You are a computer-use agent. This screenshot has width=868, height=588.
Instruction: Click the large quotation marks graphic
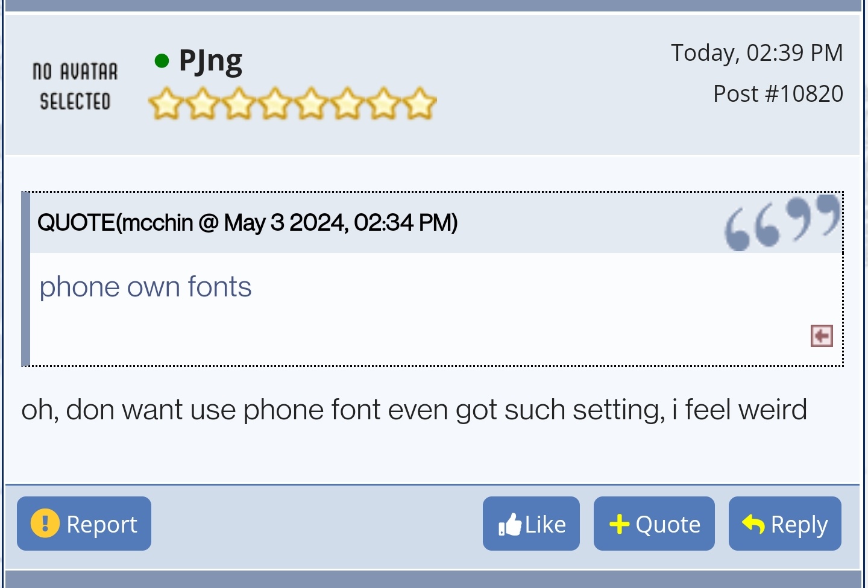point(782,222)
